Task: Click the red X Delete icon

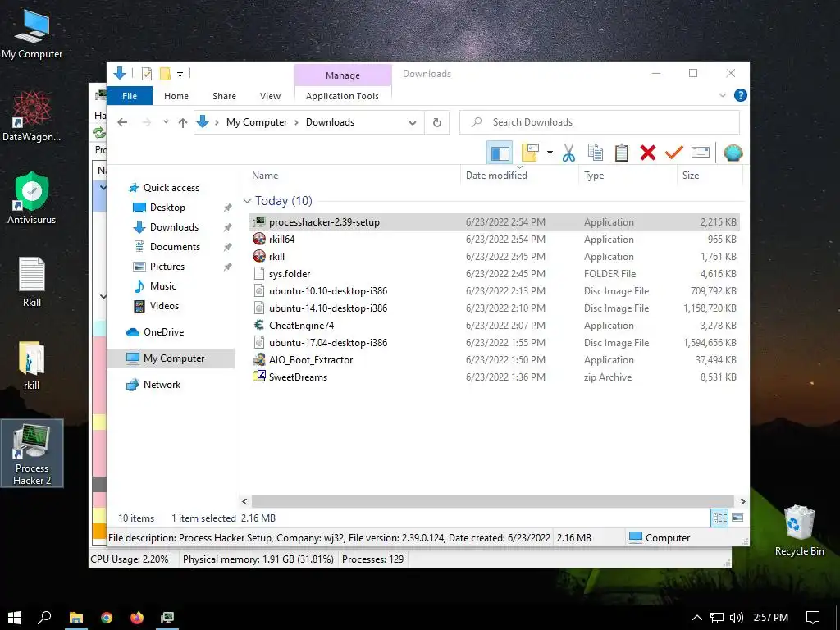Action: coord(648,153)
